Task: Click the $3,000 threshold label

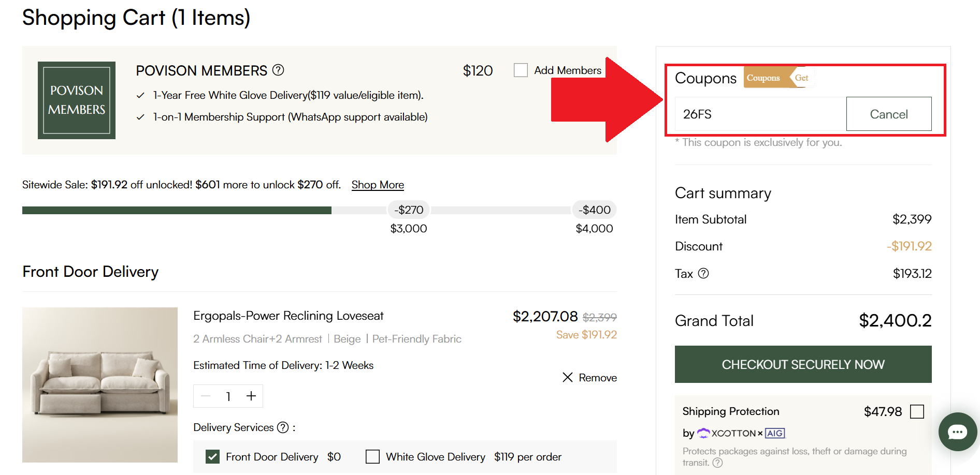Action: tap(409, 228)
